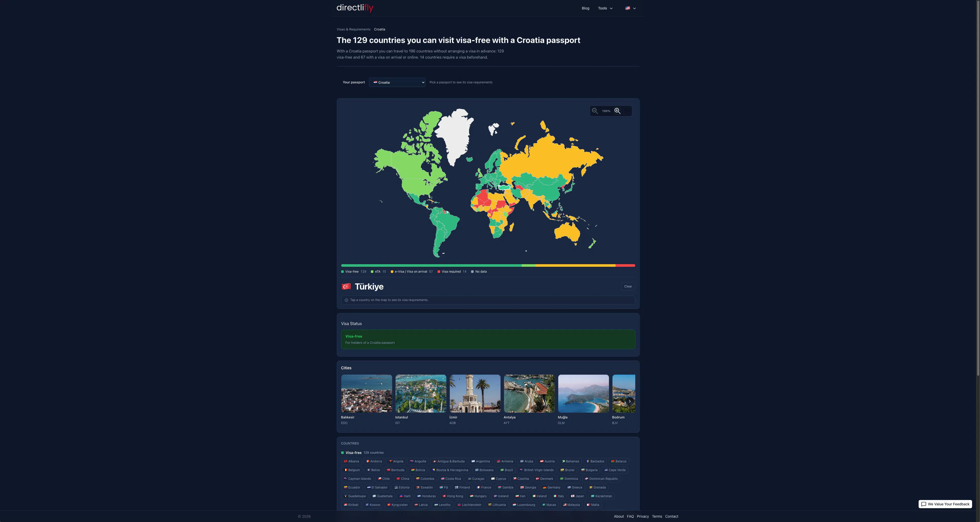Select the İzmir city thumbnail
The image size is (980, 522).
(x=475, y=393)
